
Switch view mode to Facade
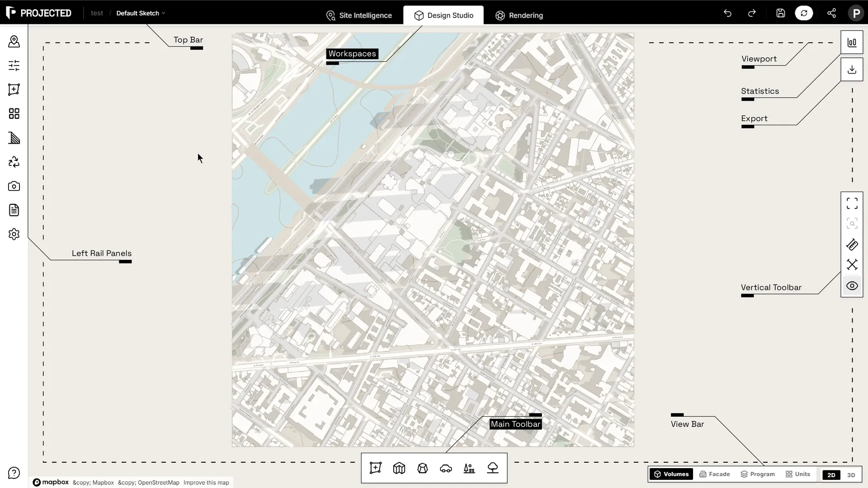click(715, 474)
